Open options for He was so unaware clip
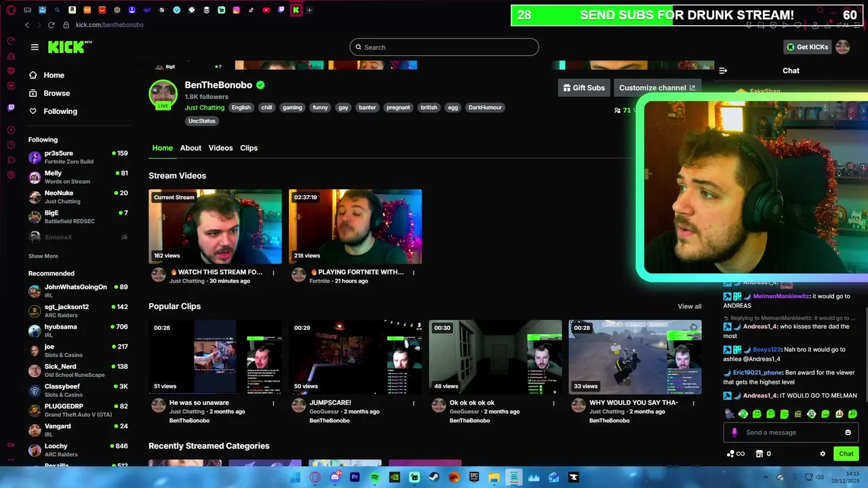Screen dimensions: 868x488 coord(273,403)
